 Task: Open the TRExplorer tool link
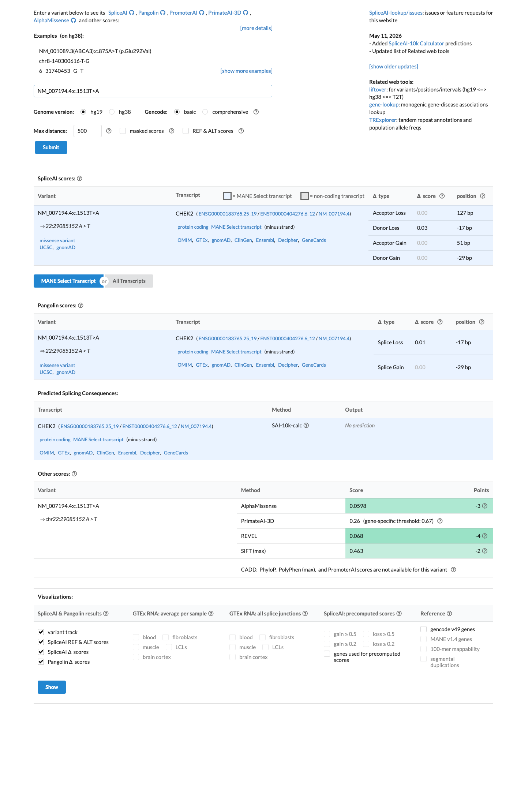coord(382,120)
